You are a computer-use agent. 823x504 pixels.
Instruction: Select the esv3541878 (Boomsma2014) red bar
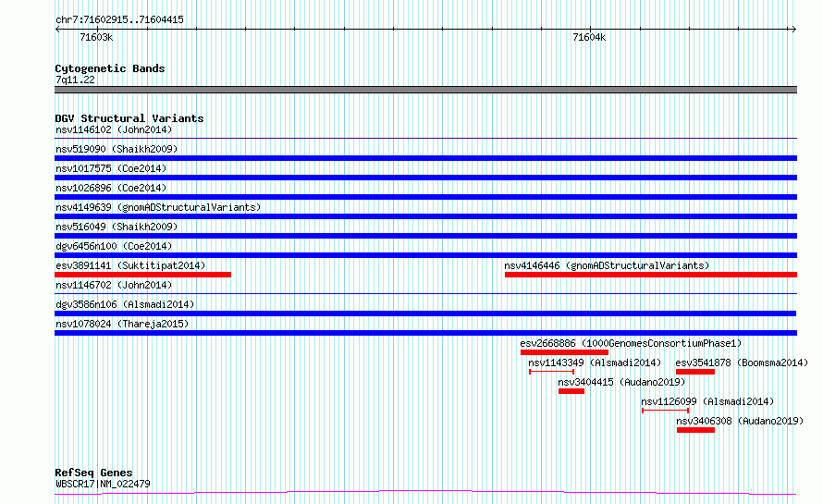tap(695, 372)
